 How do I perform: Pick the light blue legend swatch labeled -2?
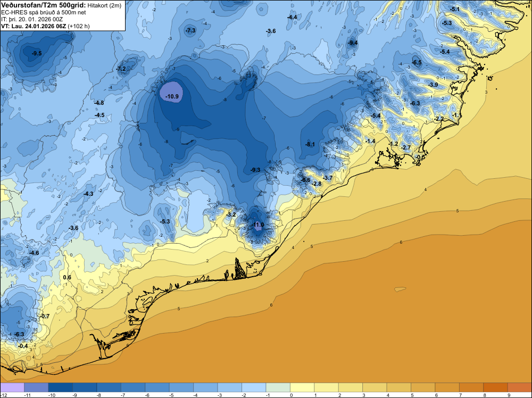254,387
